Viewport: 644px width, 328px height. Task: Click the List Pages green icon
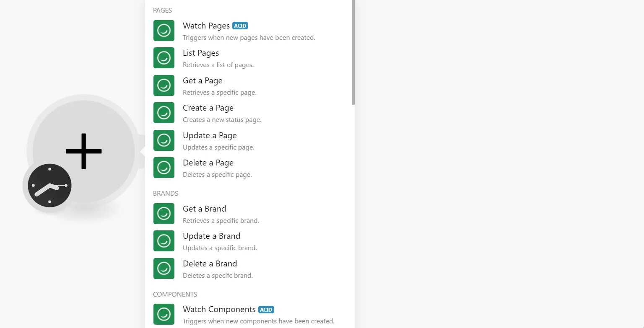[x=164, y=58]
